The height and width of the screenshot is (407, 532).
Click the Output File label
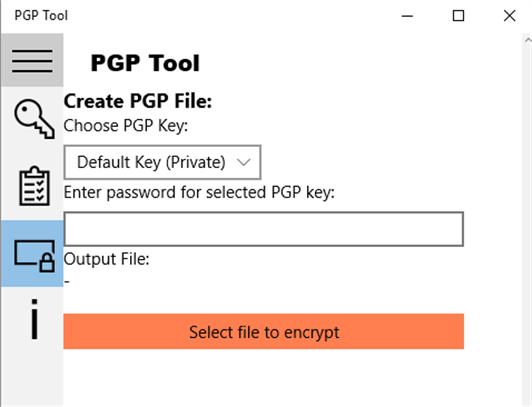[x=107, y=259]
